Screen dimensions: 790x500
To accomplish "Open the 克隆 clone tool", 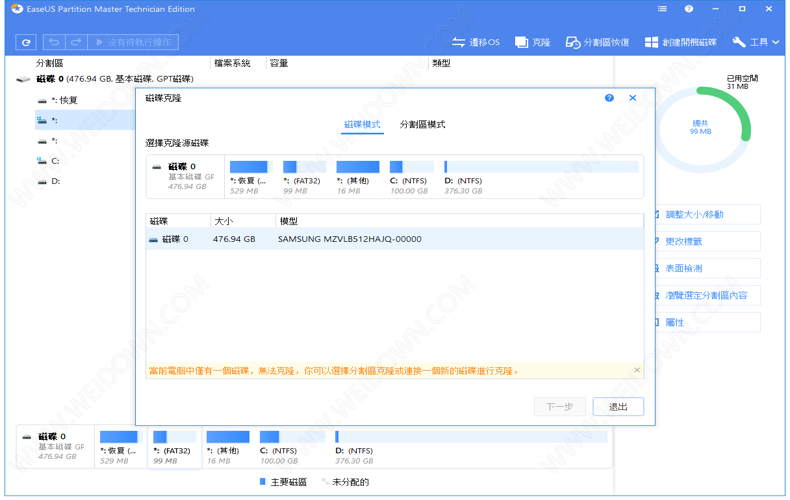I will (533, 42).
